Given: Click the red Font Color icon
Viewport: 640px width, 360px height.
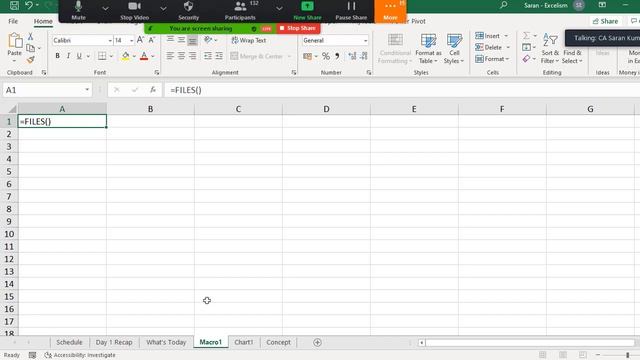Looking at the screenshot, I should point(144,56).
